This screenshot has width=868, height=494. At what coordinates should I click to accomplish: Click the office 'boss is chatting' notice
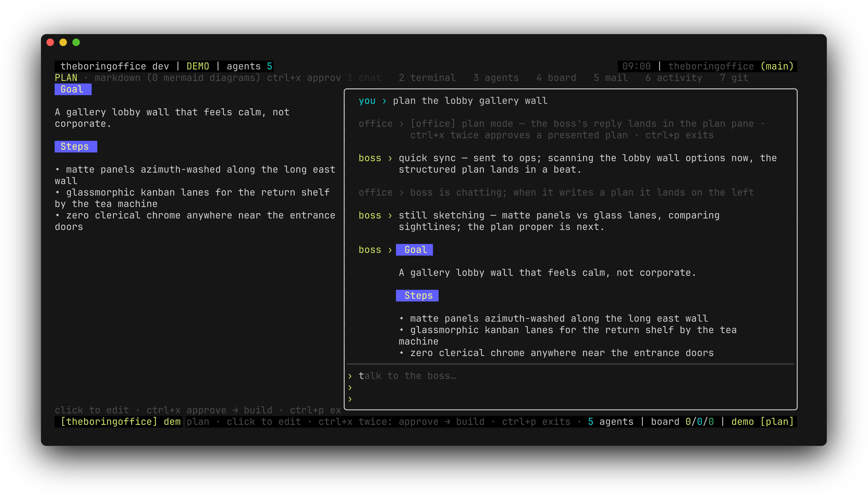(x=556, y=192)
